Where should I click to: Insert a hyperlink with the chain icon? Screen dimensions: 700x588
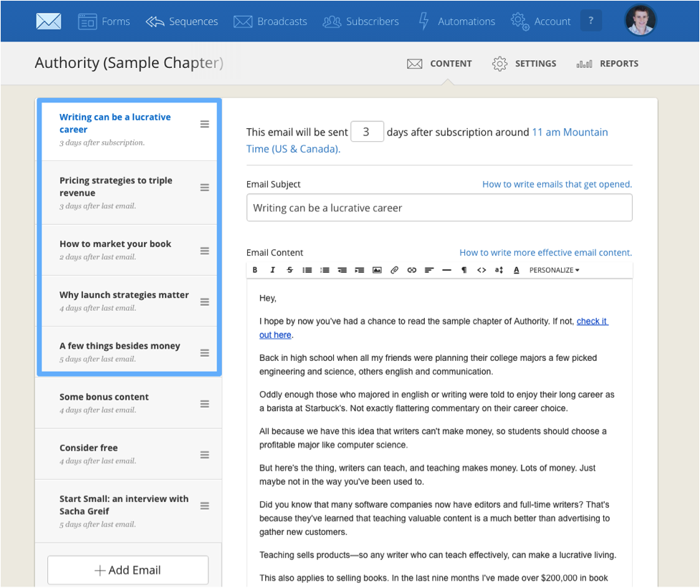411,270
